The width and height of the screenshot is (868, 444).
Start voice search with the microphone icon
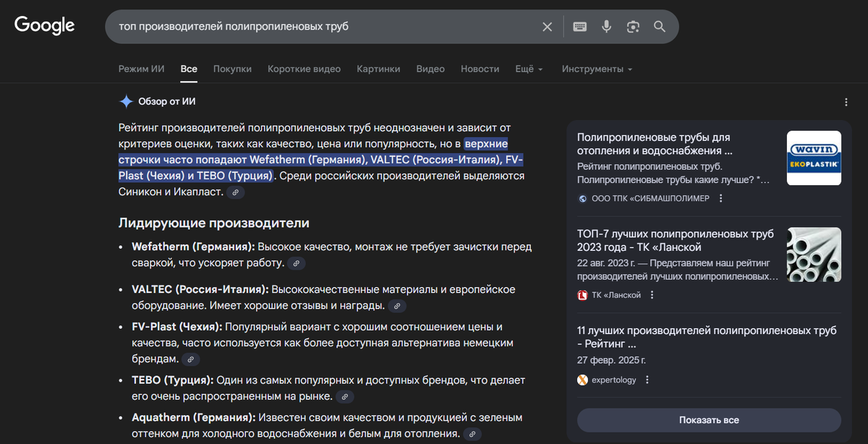[x=606, y=27]
